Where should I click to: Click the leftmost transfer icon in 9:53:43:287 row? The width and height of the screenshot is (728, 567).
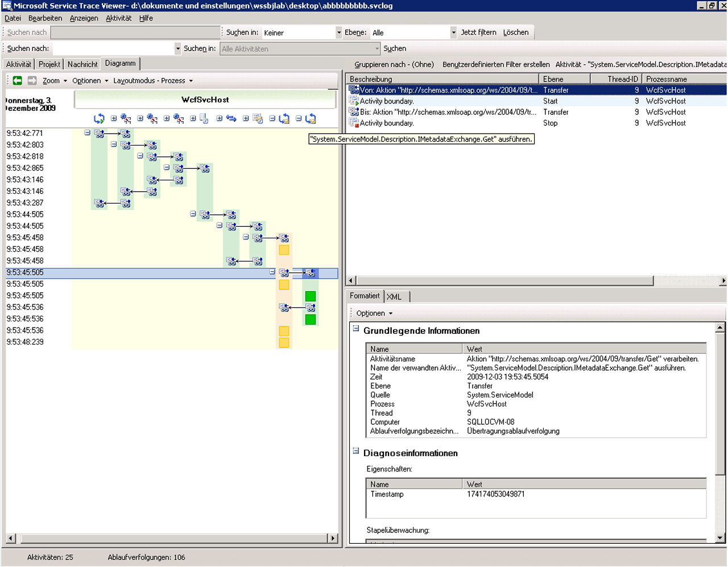click(100, 203)
